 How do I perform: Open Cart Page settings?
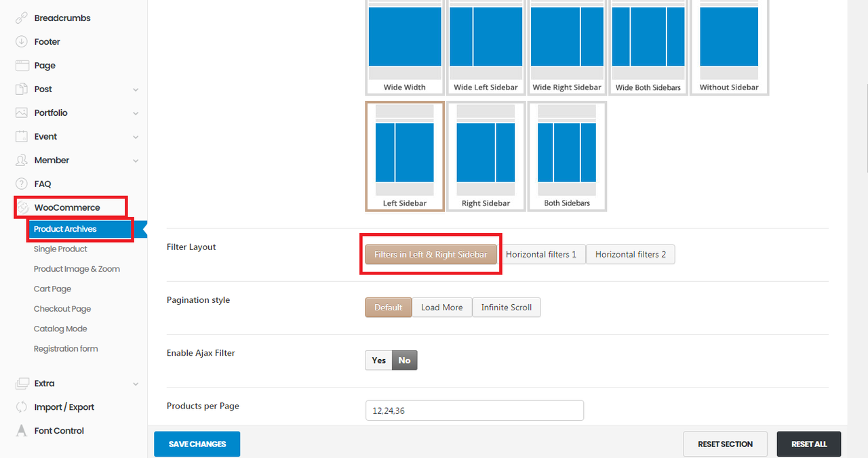click(x=52, y=289)
